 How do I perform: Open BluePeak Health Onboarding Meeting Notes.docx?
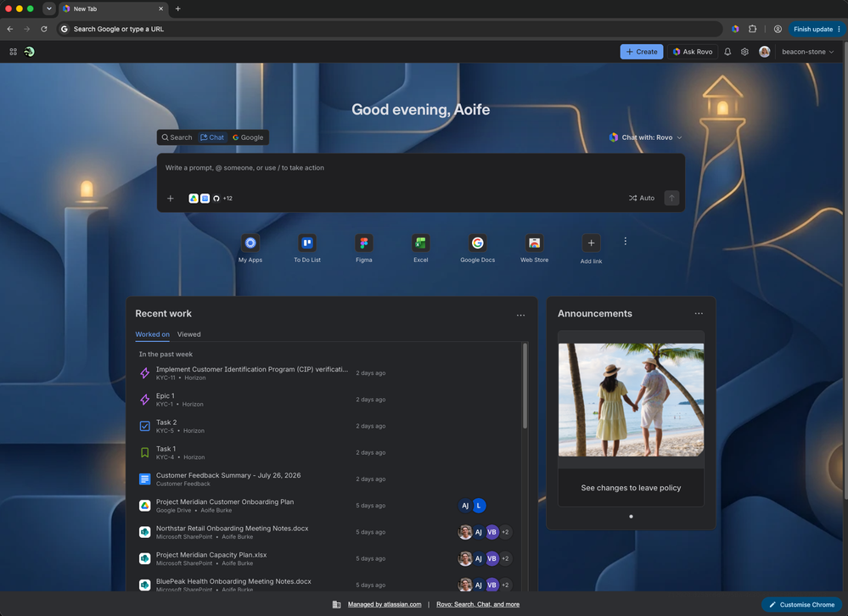point(327,584)
